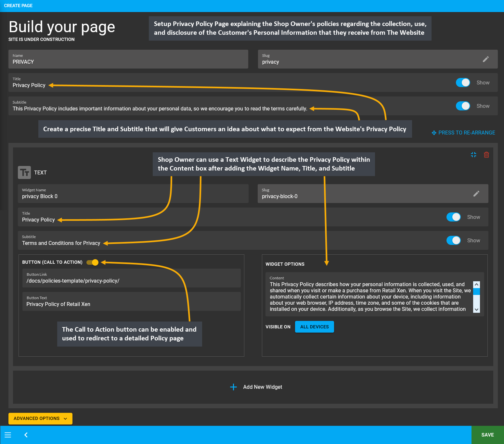
Task: Click the page Name field PRIVACY
Action: (128, 59)
